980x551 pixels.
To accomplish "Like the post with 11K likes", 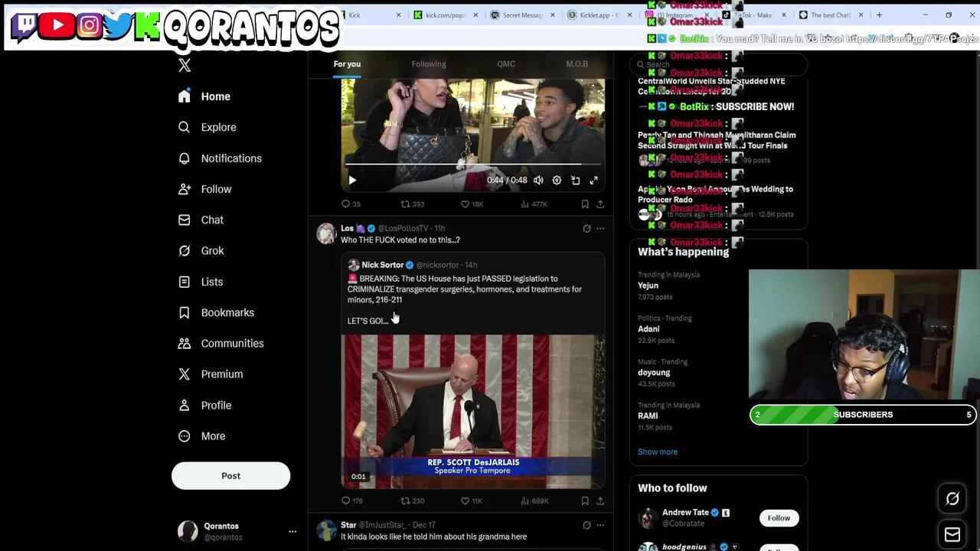I will (472, 501).
